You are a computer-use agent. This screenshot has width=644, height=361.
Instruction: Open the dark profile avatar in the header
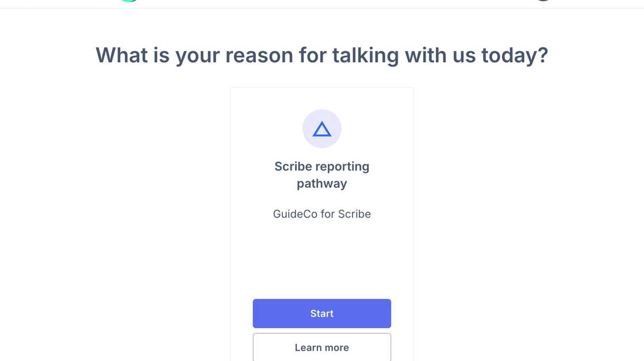(543, 1)
